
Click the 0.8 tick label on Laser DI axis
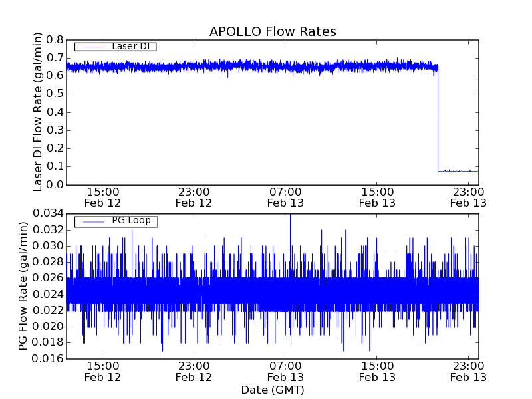[55, 40]
